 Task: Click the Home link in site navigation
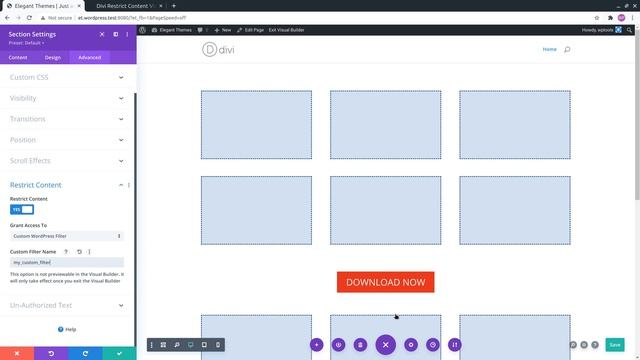pyautogui.click(x=549, y=49)
